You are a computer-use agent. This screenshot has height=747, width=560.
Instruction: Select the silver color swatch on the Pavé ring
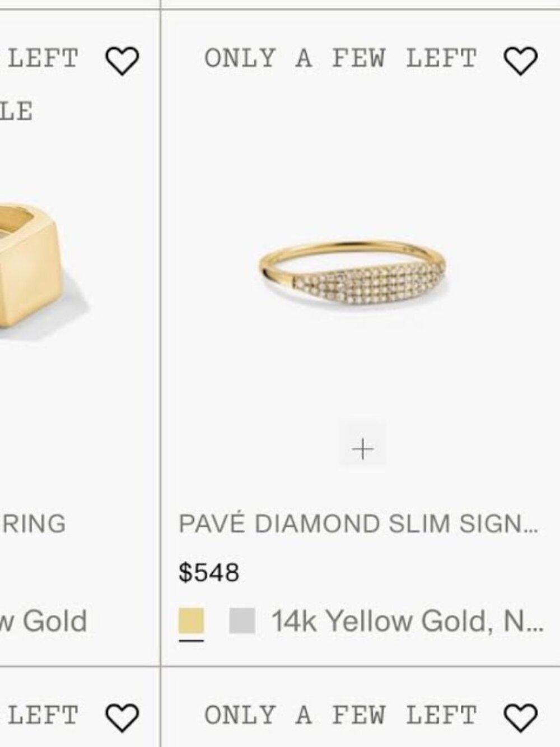click(242, 620)
